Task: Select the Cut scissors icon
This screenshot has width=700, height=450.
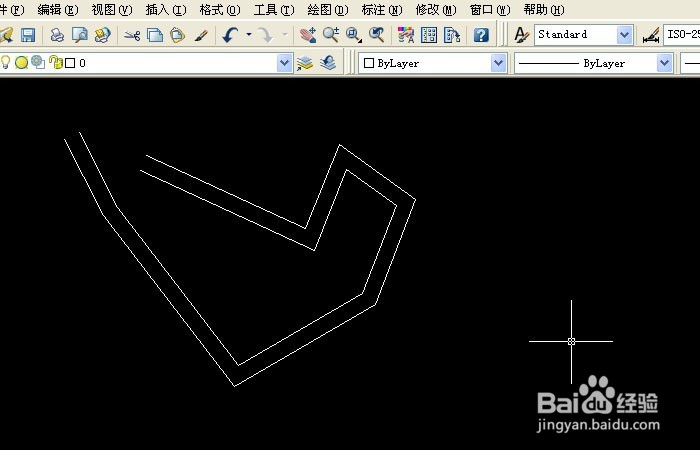Action: (132, 35)
